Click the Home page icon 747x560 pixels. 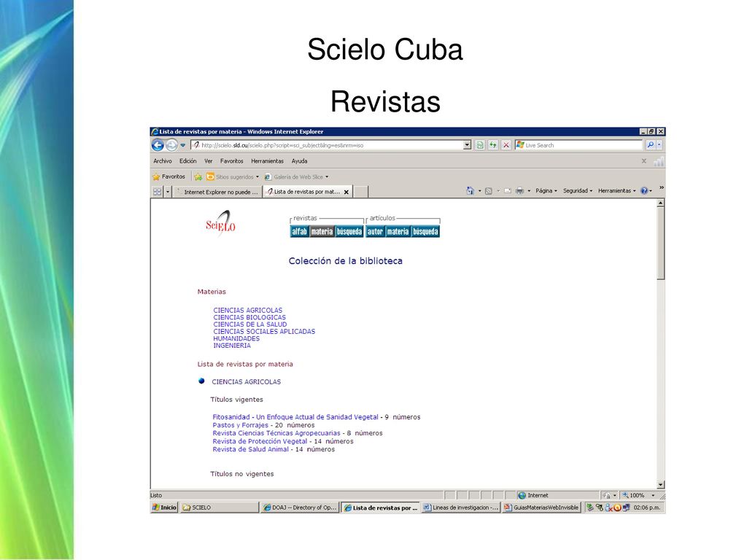(x=471, y=191)
